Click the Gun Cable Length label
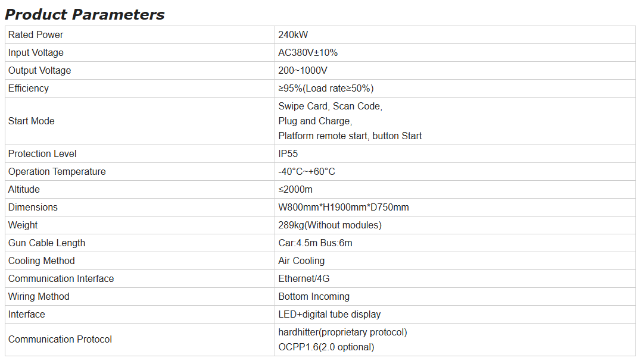This screenshot has height=364, width=642. (46, 243)
